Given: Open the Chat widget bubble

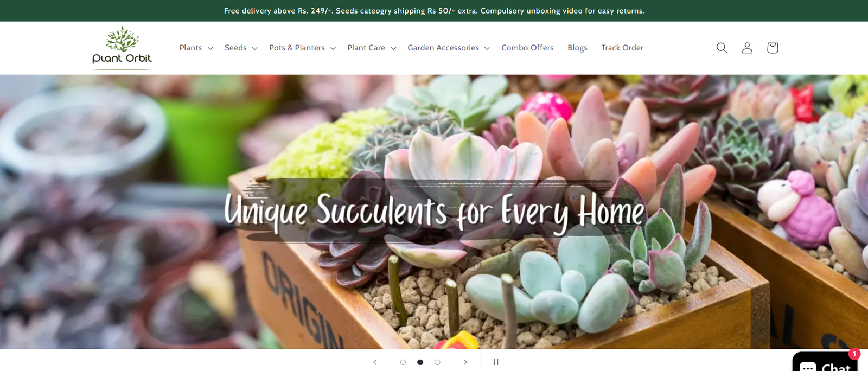Looking at the screenshot, I should 825,362.
